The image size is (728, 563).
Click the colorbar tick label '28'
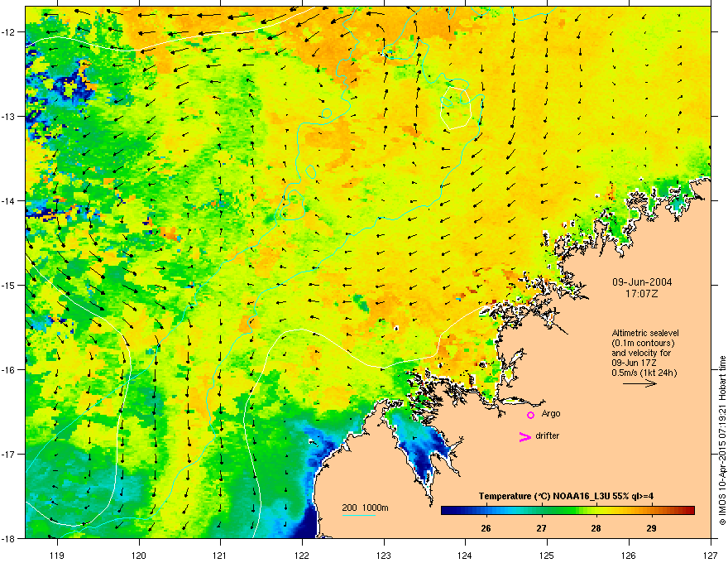pos(596,528)
